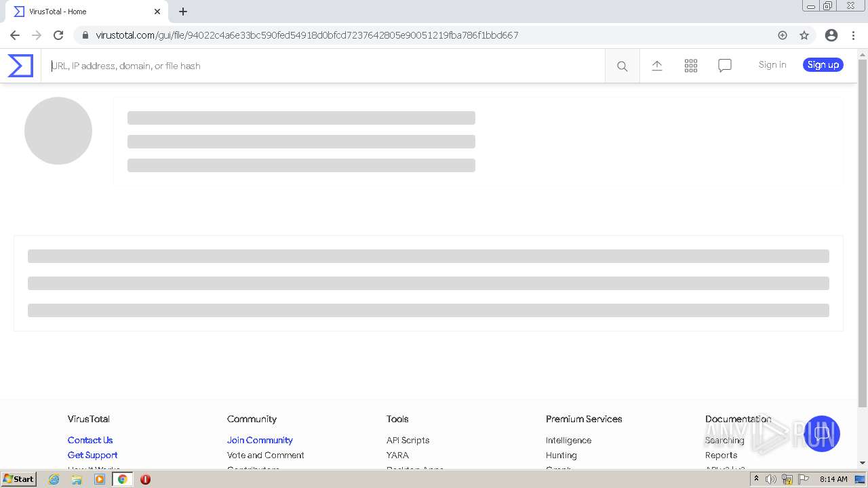Bookmark this page with star icon
868x488 pixels.
804,35
